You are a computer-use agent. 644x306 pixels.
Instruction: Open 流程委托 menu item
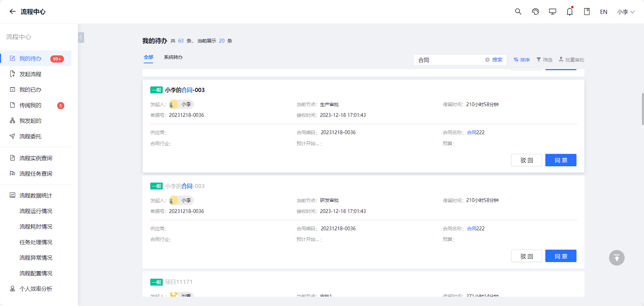36,136
